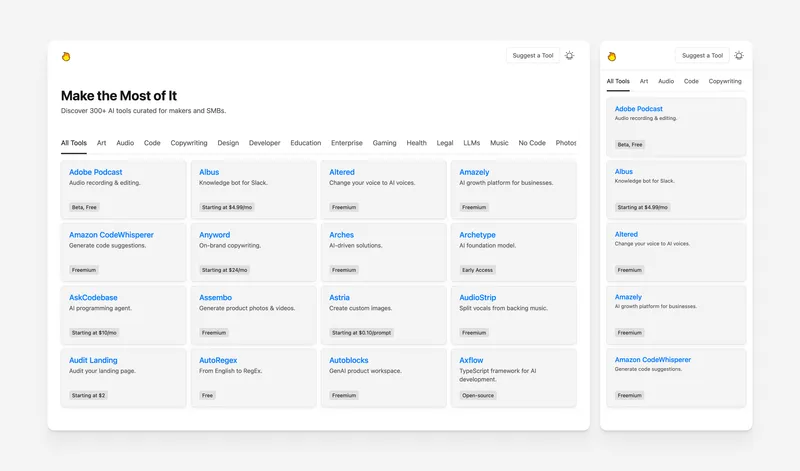Open AudioStrip tool card

(x=512, y=315)
